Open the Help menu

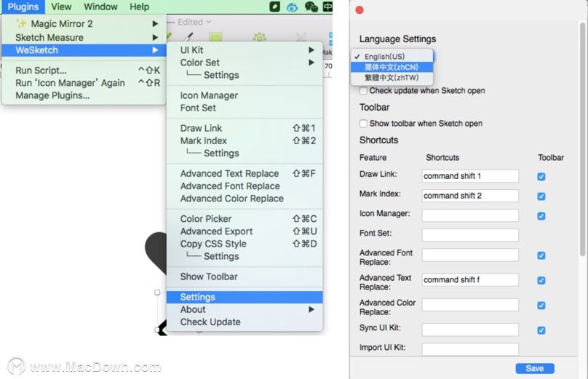tap(139, 7)
